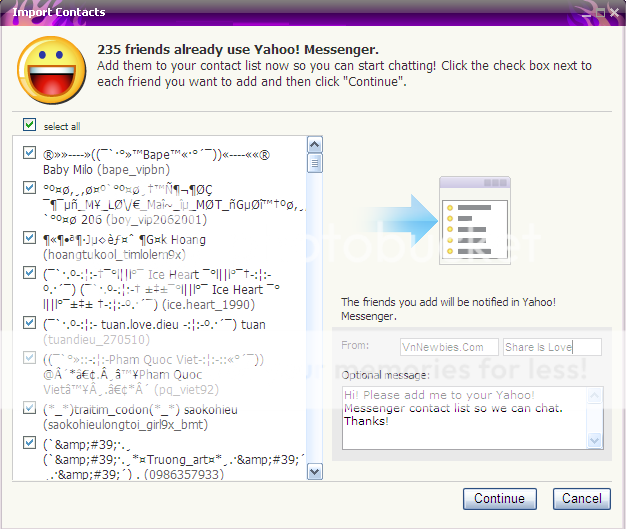Toggle the 'select all' checkbox
Screen dimensions: 626x529
(28, 126)
